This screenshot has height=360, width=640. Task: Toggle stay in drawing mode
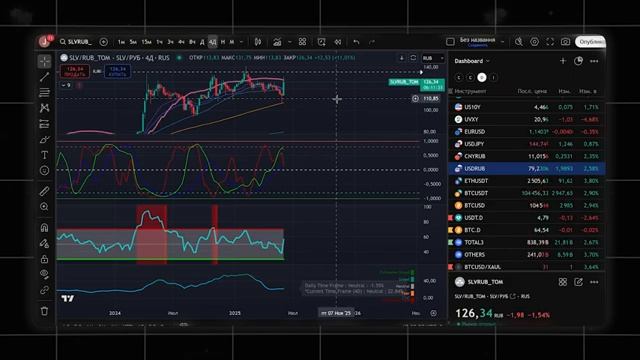[44, 243]
